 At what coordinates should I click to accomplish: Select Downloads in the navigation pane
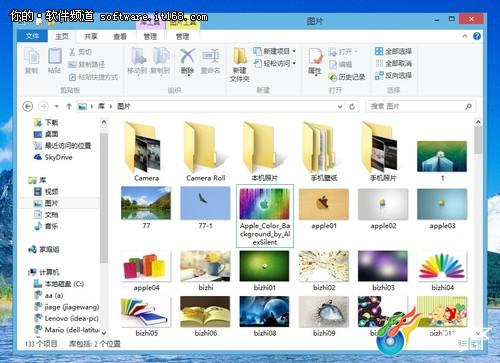point(46,123)
